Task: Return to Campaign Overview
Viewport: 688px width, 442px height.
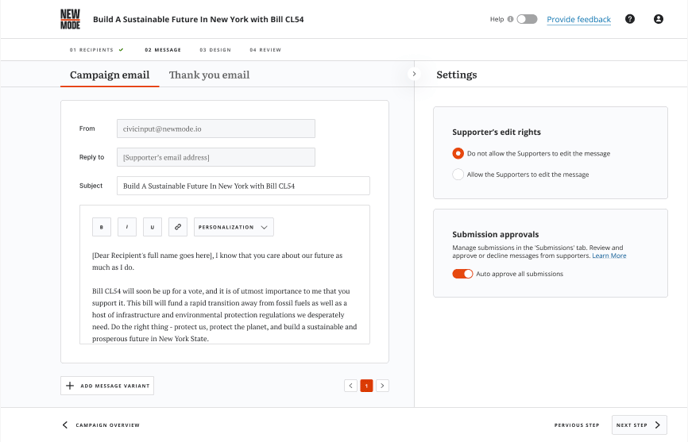Action: (x=101, y=425)
